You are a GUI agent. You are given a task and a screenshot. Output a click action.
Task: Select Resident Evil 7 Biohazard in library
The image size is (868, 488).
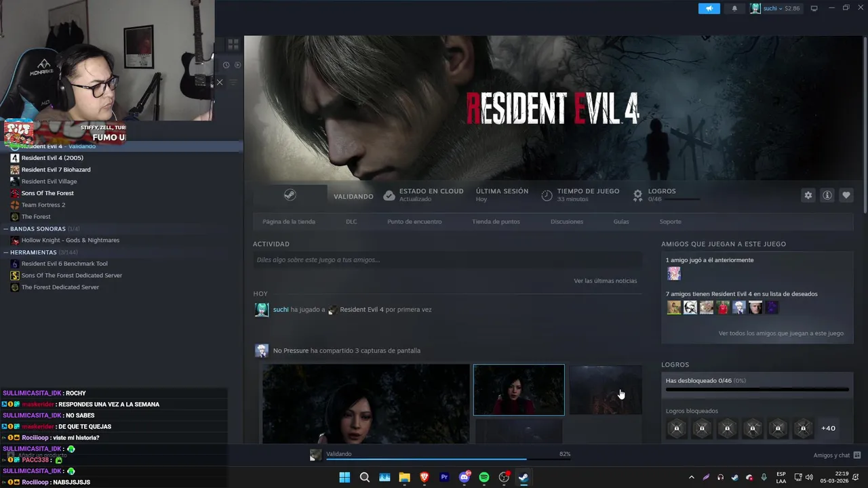(56, 169)
